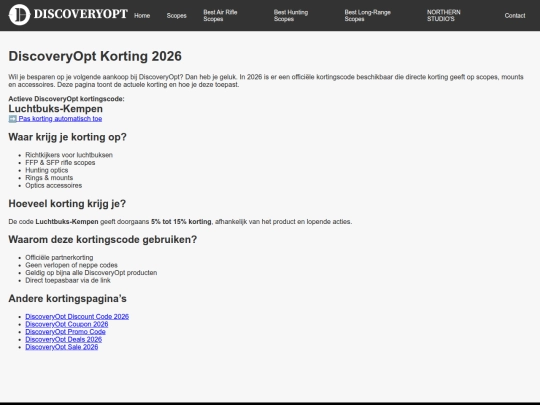Image resolution: width=540 pixels, height=405 pixels.
Task: Click 'Actieve DiscoveryOpt kortingscode:' label
Action: (66, 99)
